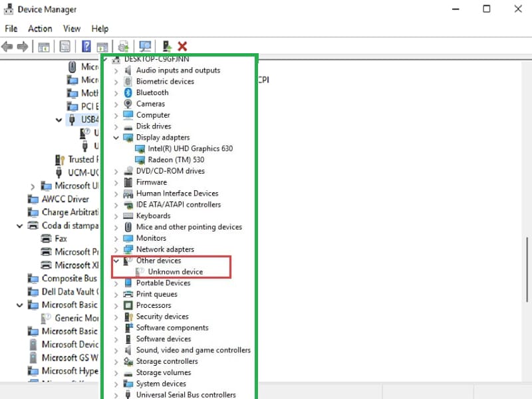Viewport: 532px width, 399px height.
Task: Select Microsoft GS W entry in left tree
Action: [70, 358]
